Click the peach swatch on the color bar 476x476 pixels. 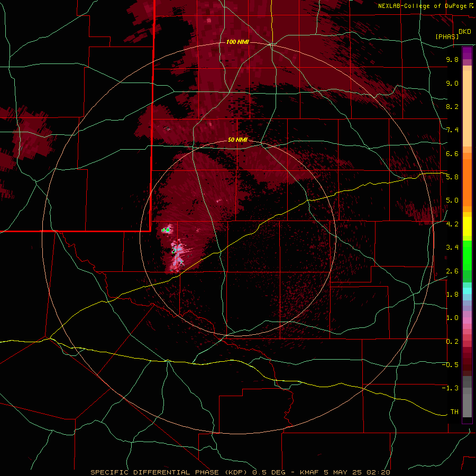[467, 108]
